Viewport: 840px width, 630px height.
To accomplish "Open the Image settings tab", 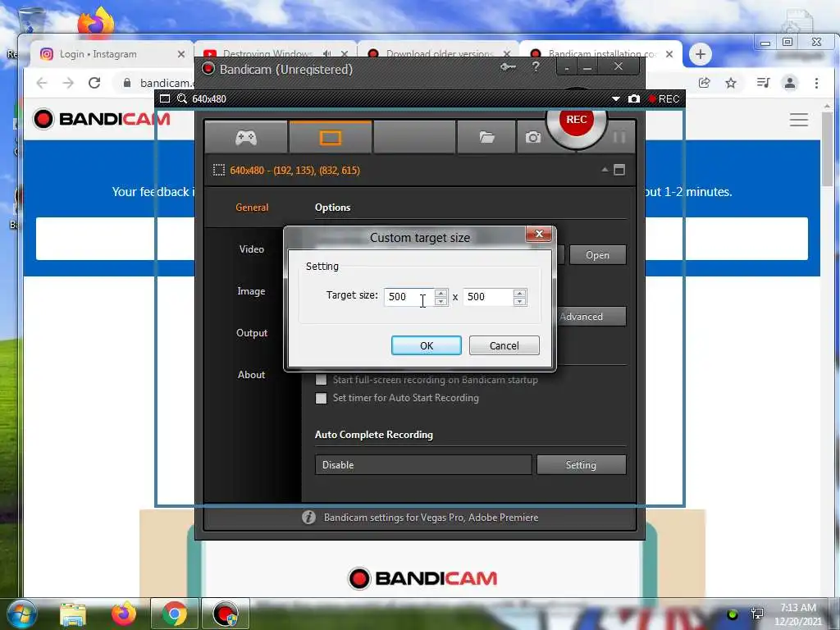I will coord(251,291).
